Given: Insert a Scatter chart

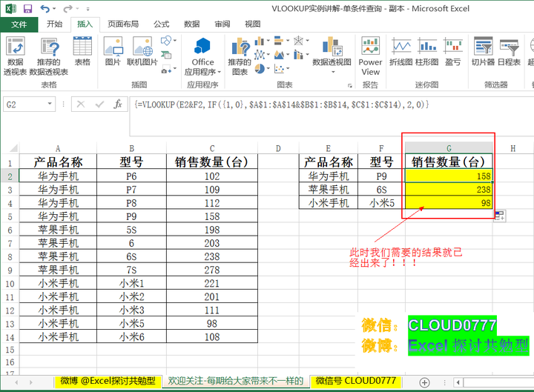Looking at the screenshot, I should [279, 69].
